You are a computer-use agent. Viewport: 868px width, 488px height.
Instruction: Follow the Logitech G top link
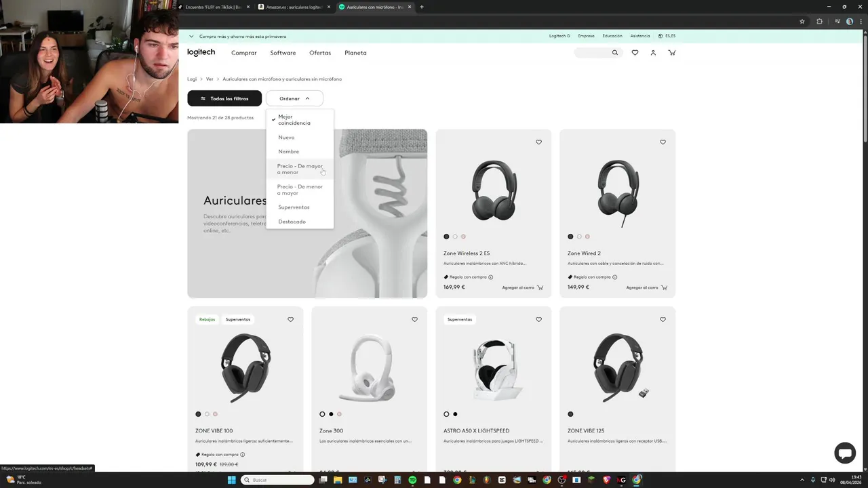(559, 36)
